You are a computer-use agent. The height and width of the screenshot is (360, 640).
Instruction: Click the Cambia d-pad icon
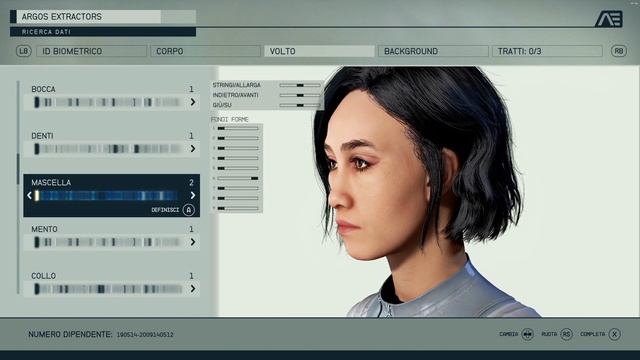527,334
